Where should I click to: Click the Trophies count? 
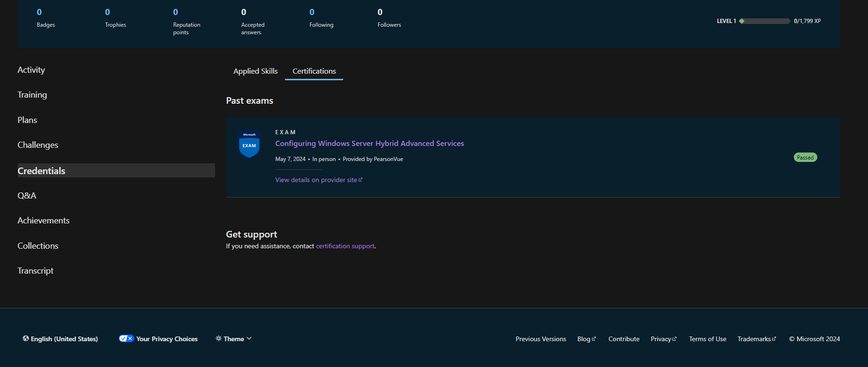108,12
